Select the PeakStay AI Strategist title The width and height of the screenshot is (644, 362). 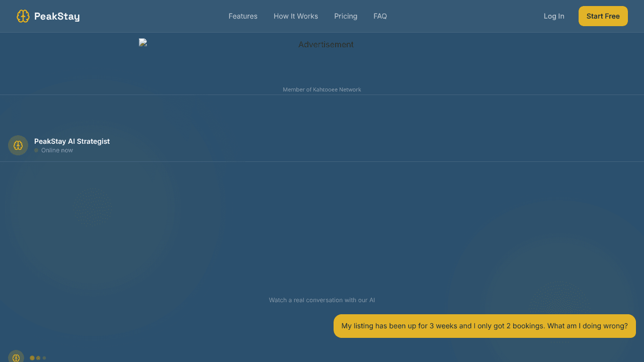coord(72,141)
